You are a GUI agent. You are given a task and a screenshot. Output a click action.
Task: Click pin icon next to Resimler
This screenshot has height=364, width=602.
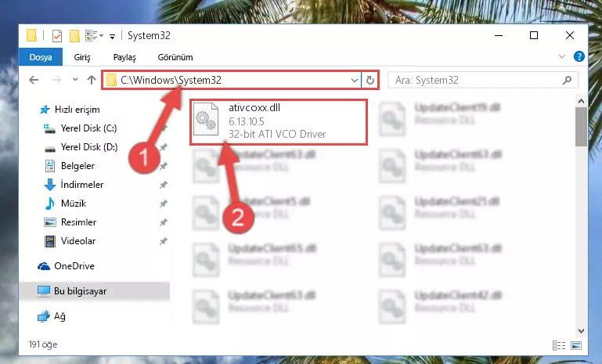[x=163, y=222]
